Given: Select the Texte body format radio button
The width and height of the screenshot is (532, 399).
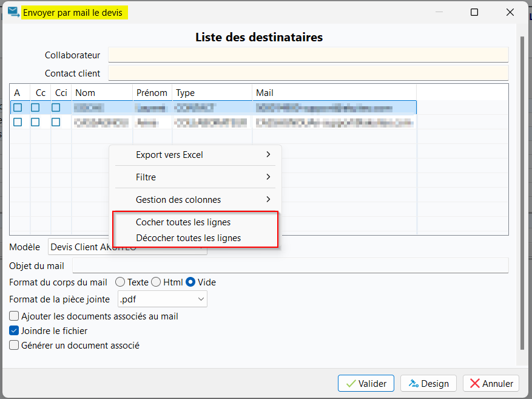Looking at the screenshot, I should (x=120, y=282).
